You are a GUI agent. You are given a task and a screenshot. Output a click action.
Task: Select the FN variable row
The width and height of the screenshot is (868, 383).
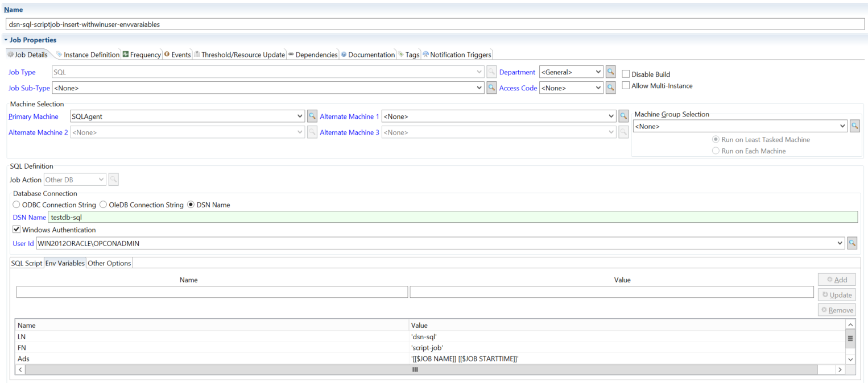click(x=430, y=347)
